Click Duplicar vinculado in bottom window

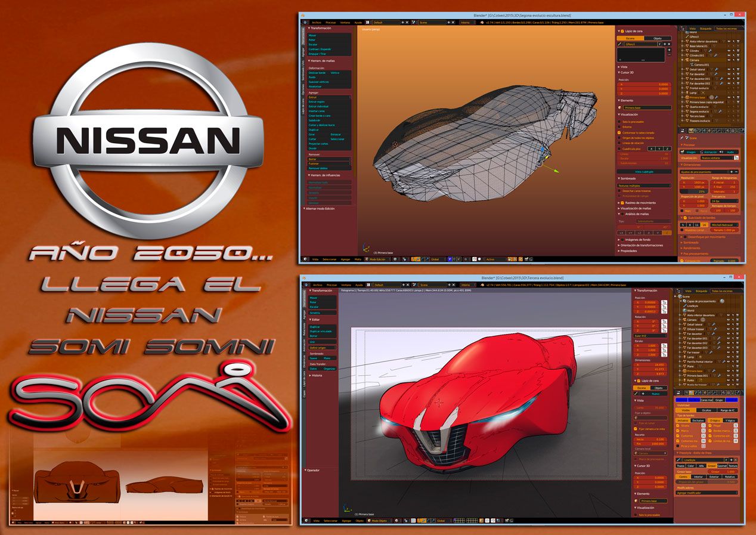(322, 331)
